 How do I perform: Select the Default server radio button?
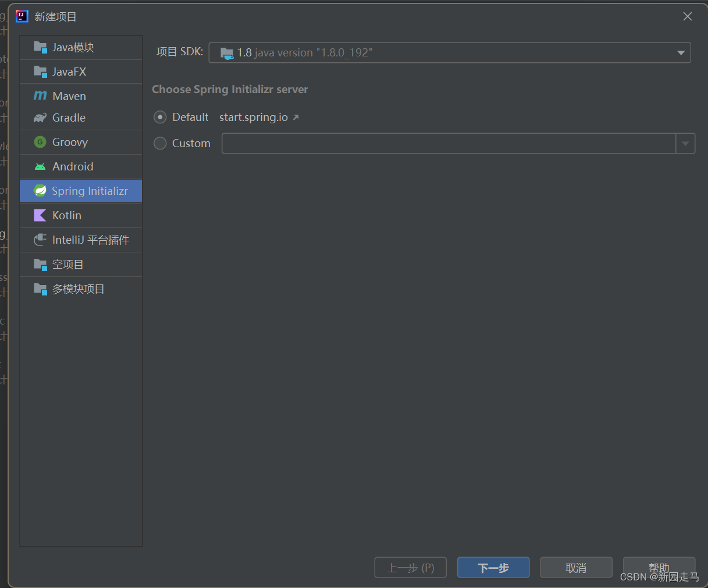click(x=160, y=117)
